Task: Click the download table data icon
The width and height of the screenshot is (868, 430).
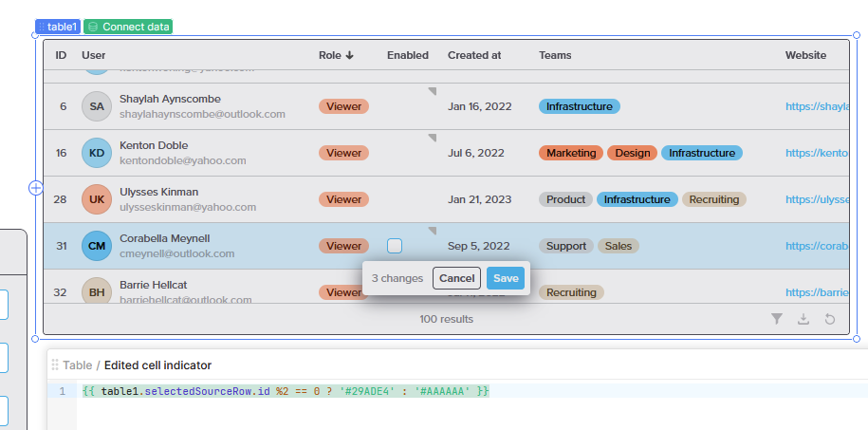Action: [803, 319]
